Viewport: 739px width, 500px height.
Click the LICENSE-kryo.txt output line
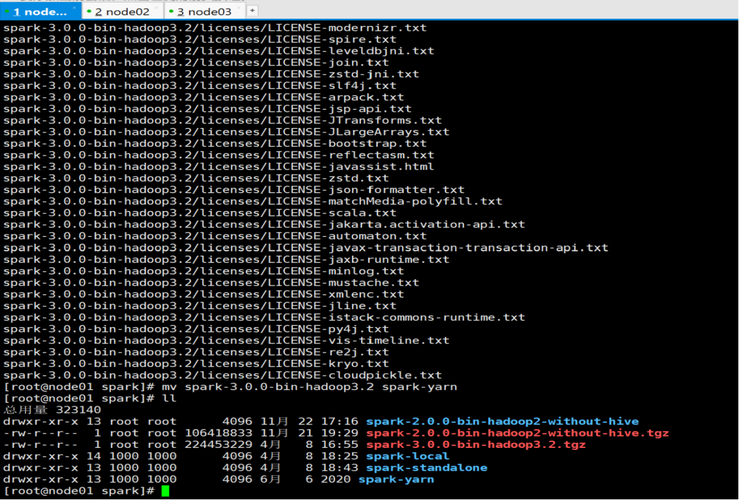pyautogui.click(x=196, y=364)
